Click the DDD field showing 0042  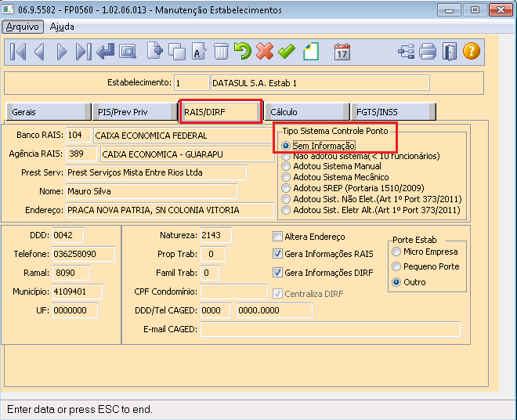(x=68, y=235)
